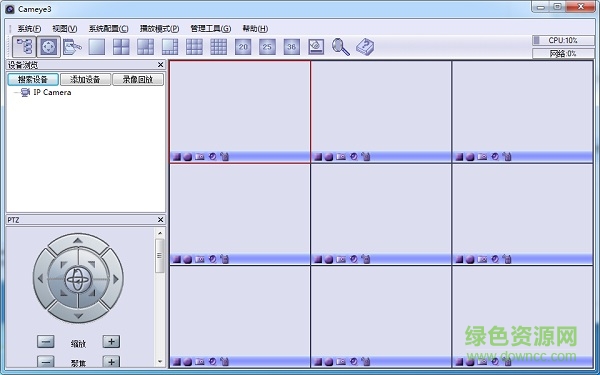Click the 录像回放 button
The image size is (600, 375).
tap(138, 79)
